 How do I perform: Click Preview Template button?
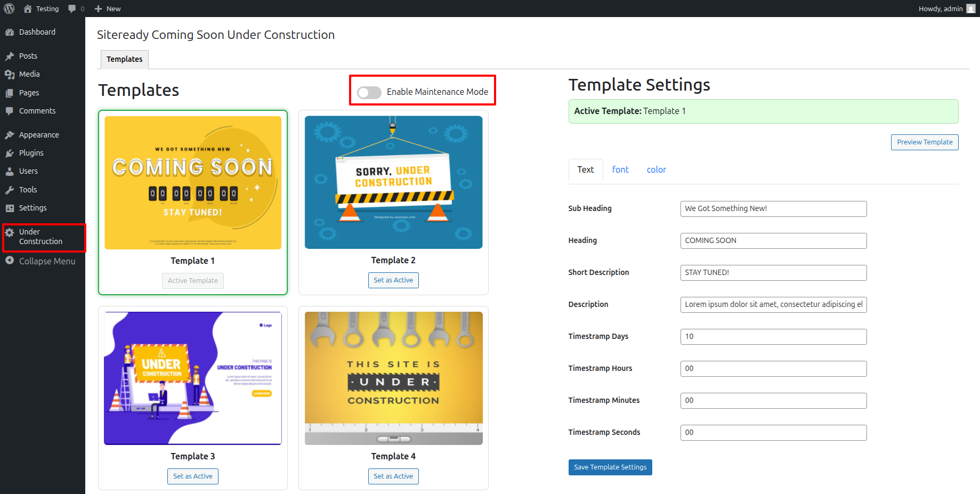pyautogui.click(x=925, y=142)
